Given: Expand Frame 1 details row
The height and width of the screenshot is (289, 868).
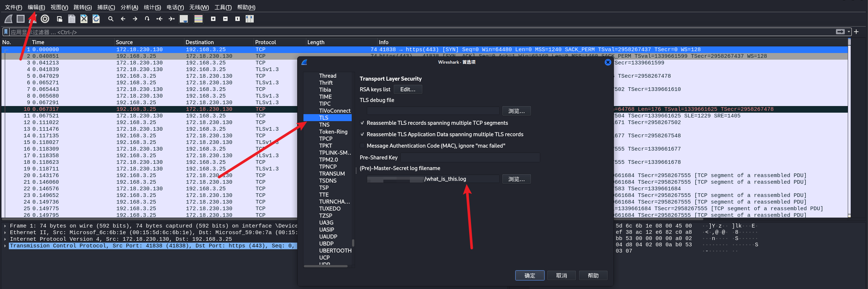Looking at the screenshot, I should coord(5,226).
